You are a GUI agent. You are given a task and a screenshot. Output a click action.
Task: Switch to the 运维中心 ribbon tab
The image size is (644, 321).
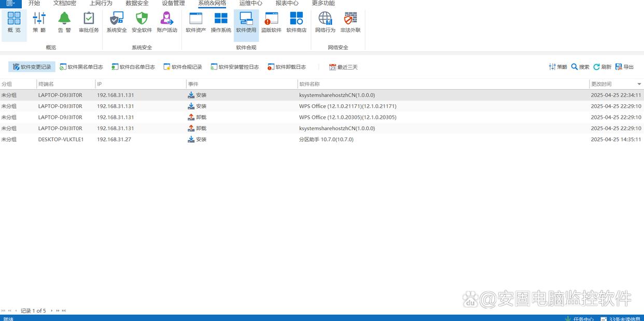click(250, 3)
